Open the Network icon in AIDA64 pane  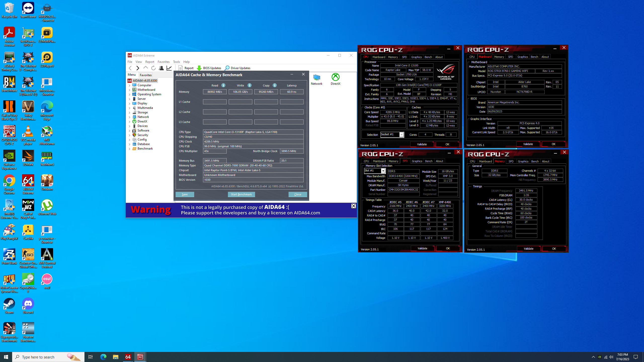coord(316,79)
